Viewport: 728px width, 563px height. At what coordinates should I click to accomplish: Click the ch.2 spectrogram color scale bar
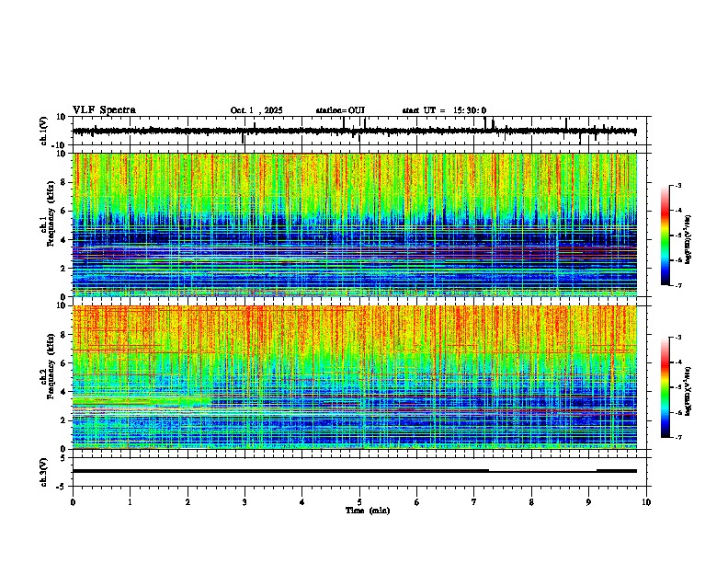[x=665, y=387]
